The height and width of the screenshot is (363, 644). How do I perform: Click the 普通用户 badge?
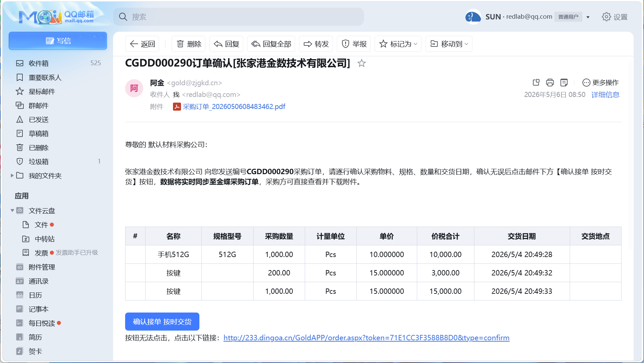(x=568, y=17)
